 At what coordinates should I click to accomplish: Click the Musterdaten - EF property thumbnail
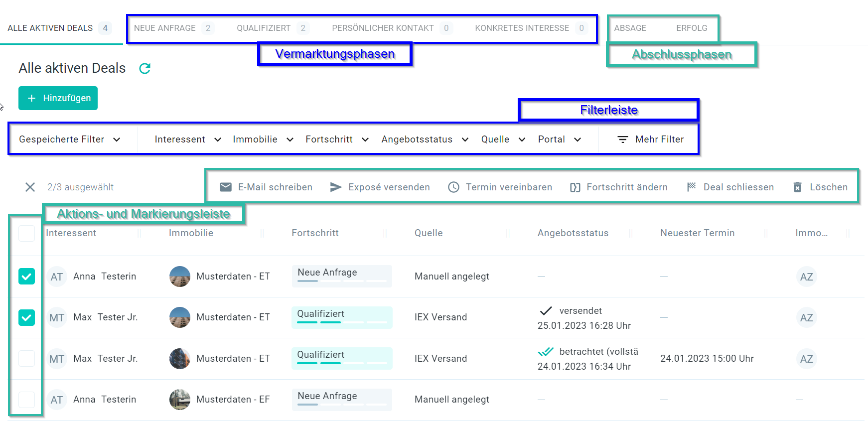coord(180,400)
